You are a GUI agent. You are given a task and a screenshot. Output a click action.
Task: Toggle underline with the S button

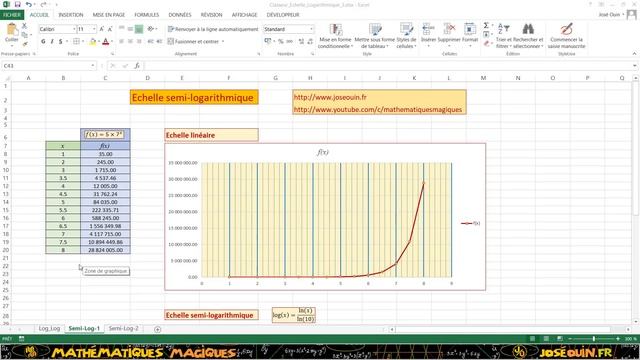tap(60, 41)
